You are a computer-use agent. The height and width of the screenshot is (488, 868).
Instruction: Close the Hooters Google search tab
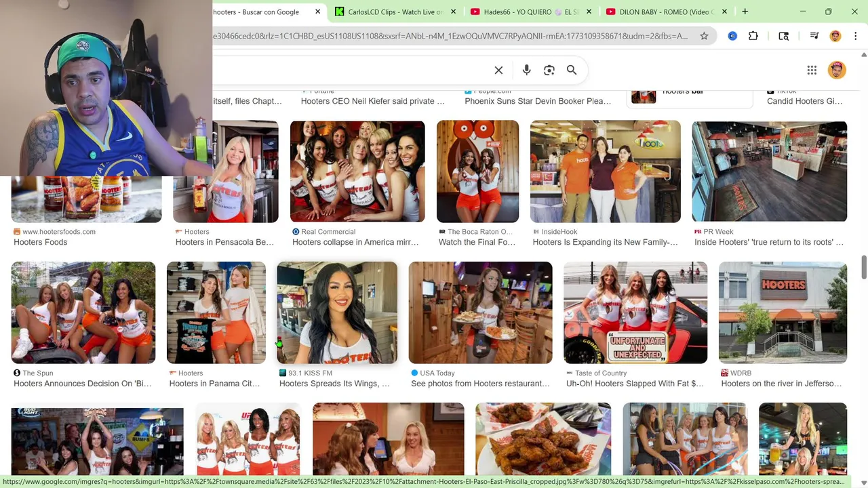(x=317, y=12)
